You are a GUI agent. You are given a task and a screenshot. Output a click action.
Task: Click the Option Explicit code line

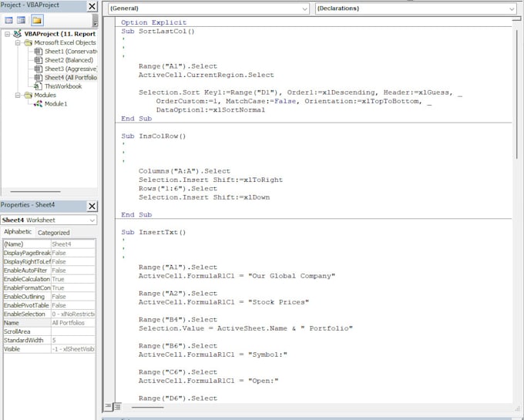pos(153,22)
